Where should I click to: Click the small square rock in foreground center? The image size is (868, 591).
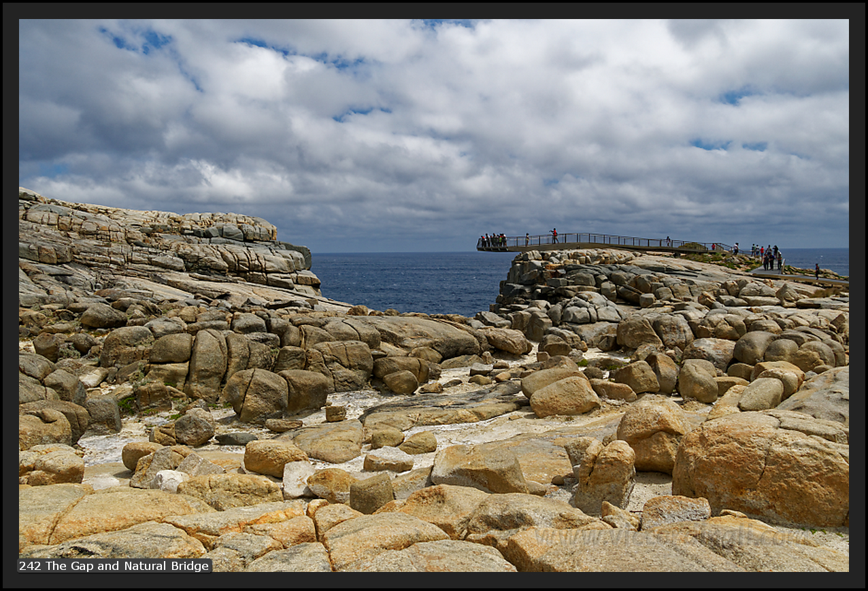(x=371, y=492)
